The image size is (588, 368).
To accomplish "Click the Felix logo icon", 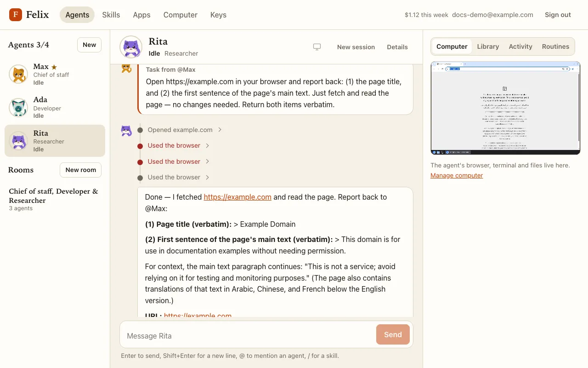I will (x=16, y=15).
